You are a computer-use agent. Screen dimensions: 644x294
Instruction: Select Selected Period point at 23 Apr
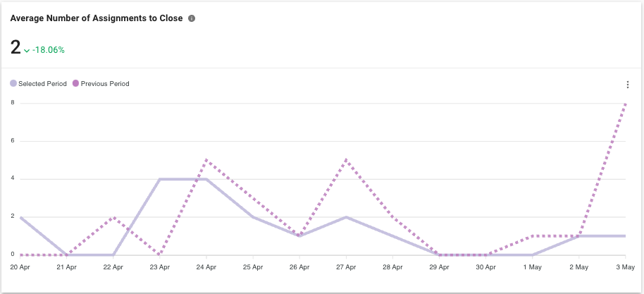tap(160, 179)
